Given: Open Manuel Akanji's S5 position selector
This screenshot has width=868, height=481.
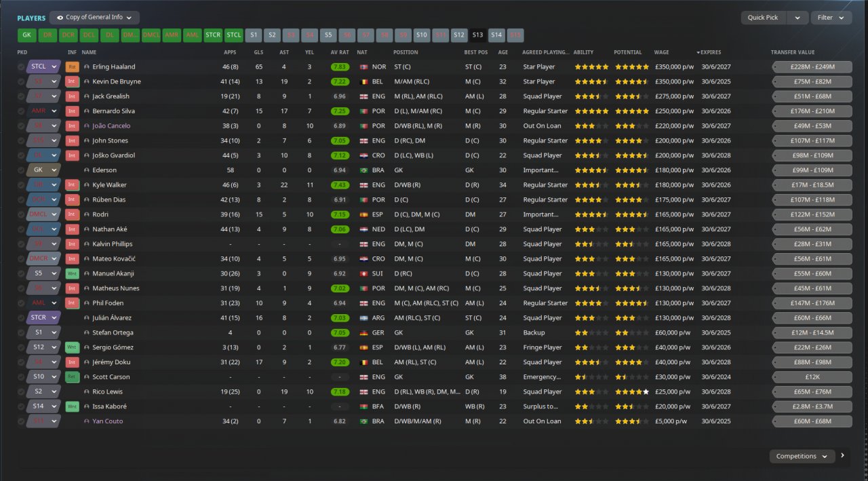Looking at the screenshot, I should coord(43,273).
